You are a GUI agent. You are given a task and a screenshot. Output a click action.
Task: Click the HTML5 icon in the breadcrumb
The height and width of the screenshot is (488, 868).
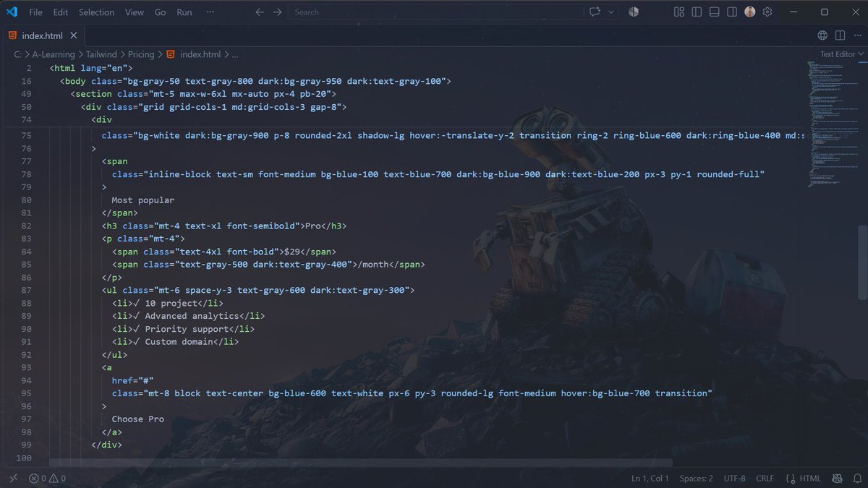[x=171, y=54]
